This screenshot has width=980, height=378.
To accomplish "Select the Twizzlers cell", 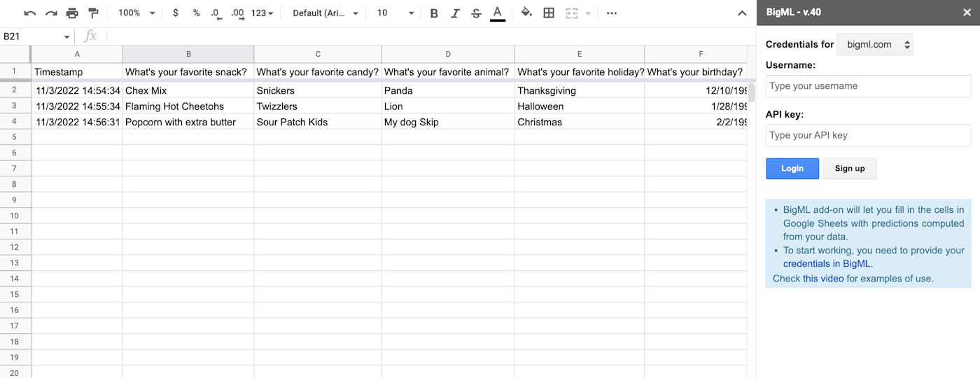I will click(x=318, y=106).
